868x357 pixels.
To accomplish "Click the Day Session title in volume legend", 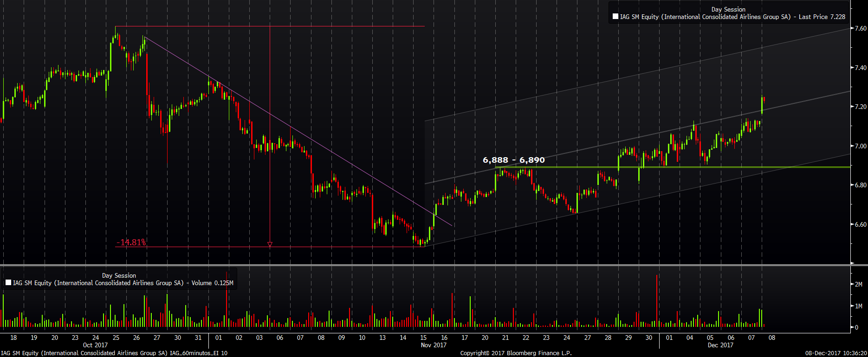I will pyautogui.click(x=119, y=275).
